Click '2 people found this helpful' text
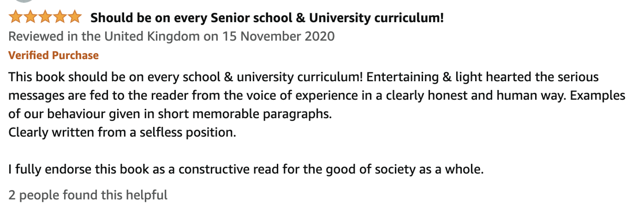 pos(88,195)
